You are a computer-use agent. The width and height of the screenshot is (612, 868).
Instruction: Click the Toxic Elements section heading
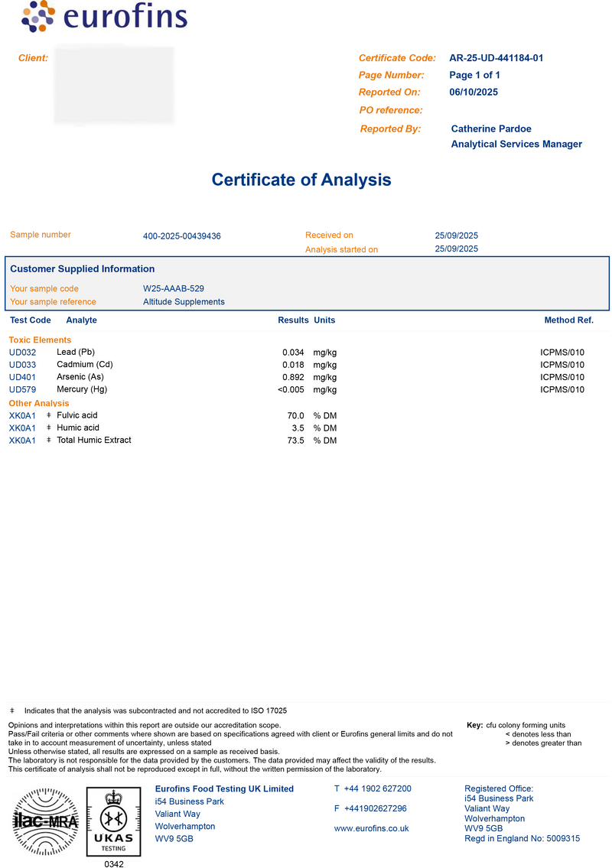(40, 340)
